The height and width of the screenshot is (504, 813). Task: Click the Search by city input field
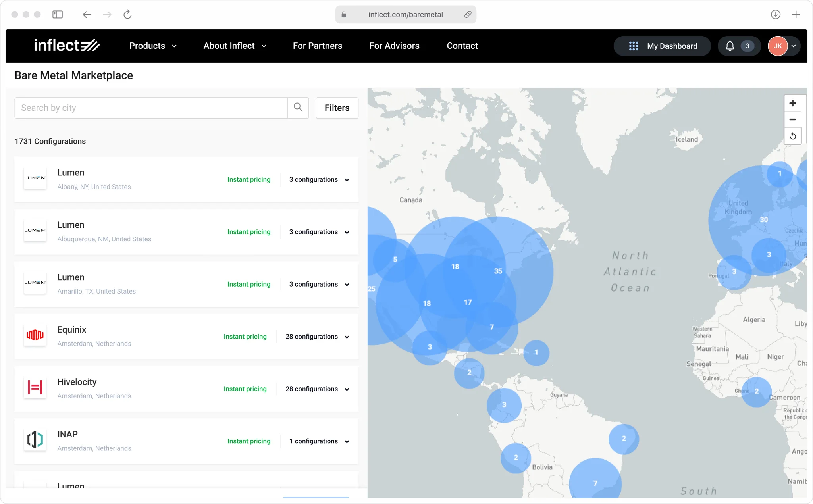151,108
